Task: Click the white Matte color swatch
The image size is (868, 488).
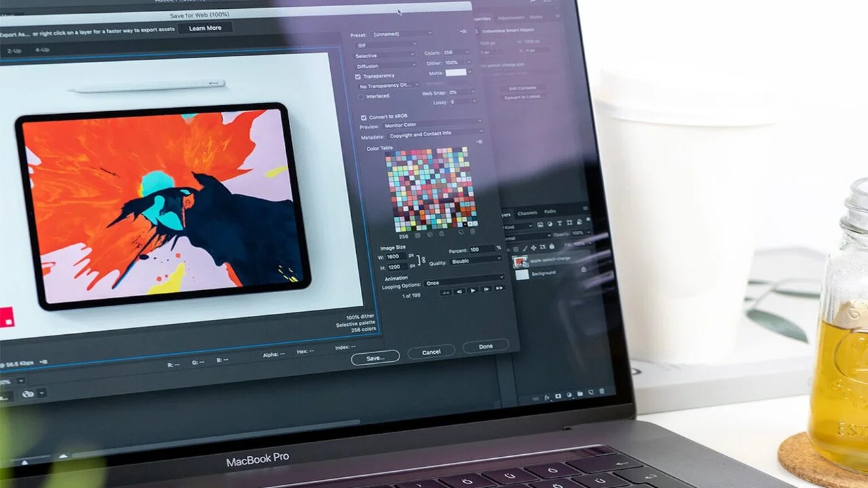Action: 456,72
